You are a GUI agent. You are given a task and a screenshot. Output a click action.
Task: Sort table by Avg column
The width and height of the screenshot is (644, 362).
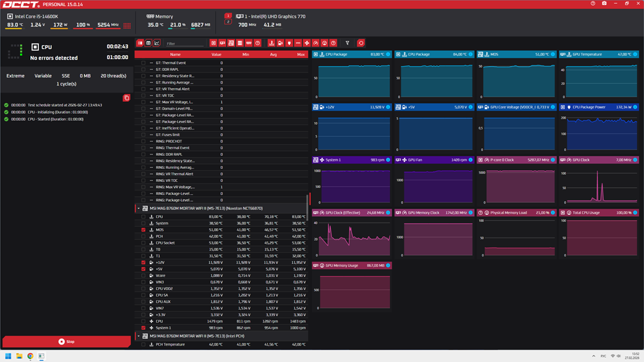[273, 54]
